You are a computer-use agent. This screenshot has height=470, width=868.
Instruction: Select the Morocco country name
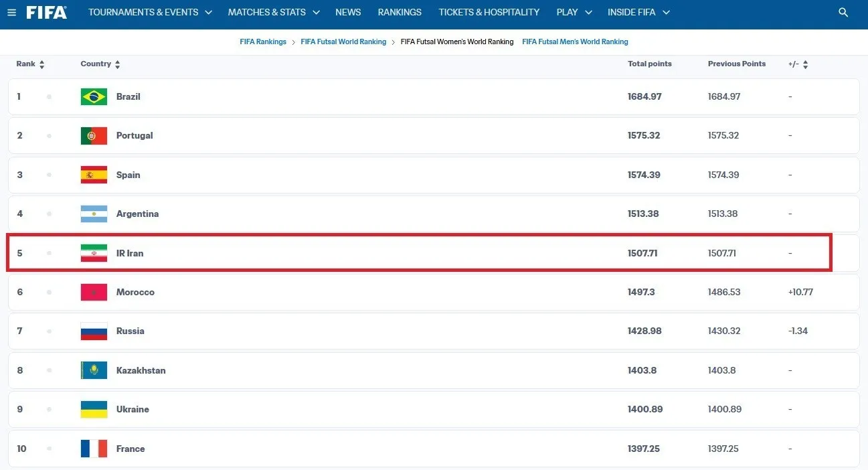135,292
